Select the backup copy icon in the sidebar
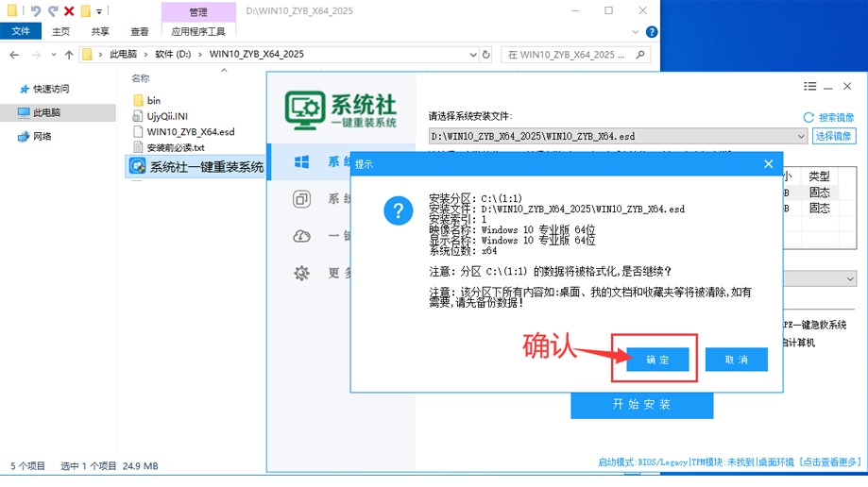 tap(302, 199)
